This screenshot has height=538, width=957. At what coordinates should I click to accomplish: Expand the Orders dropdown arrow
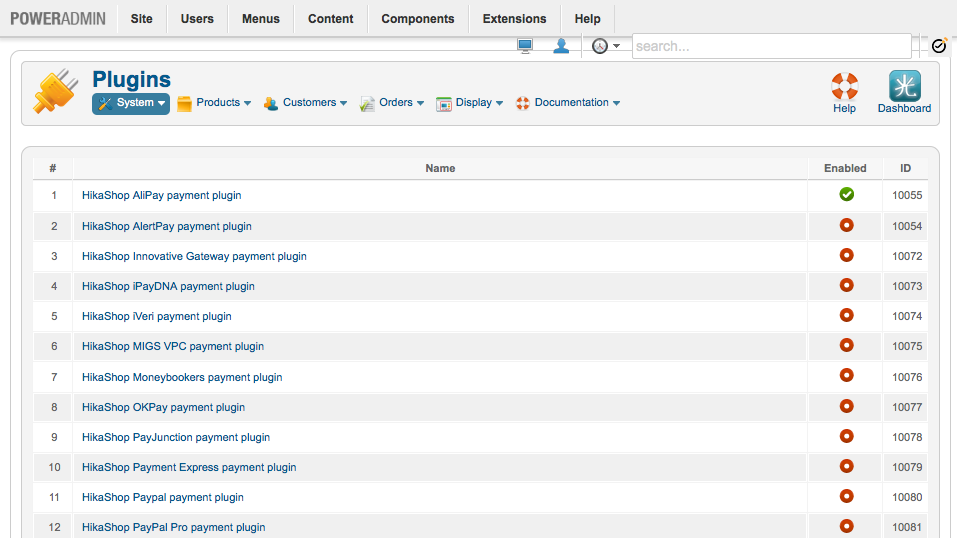point(420,103)
